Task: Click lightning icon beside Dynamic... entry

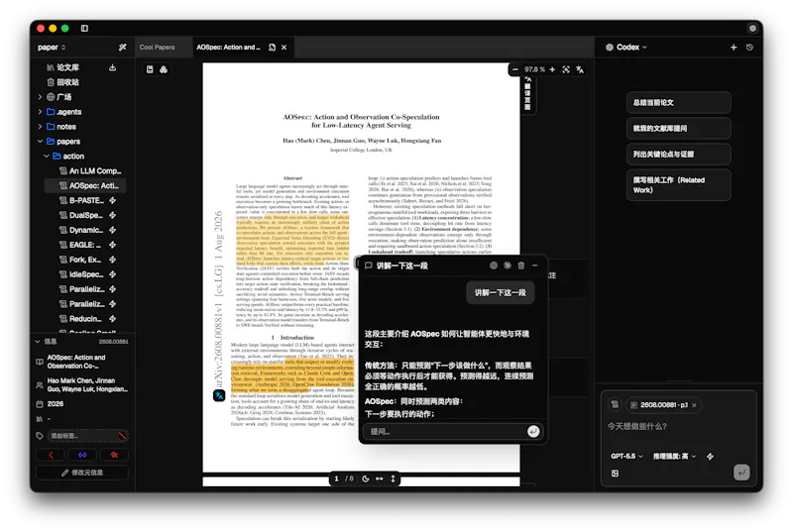Action: pos(112,230)
